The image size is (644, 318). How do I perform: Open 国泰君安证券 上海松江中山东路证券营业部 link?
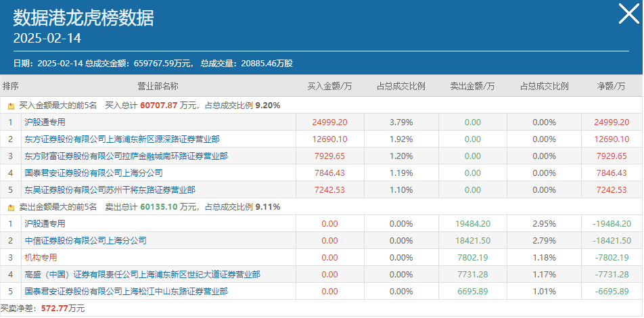(126, 292)
